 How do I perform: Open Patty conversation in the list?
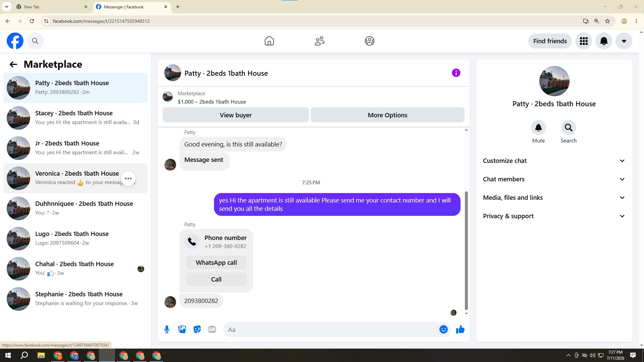[75, 88]
